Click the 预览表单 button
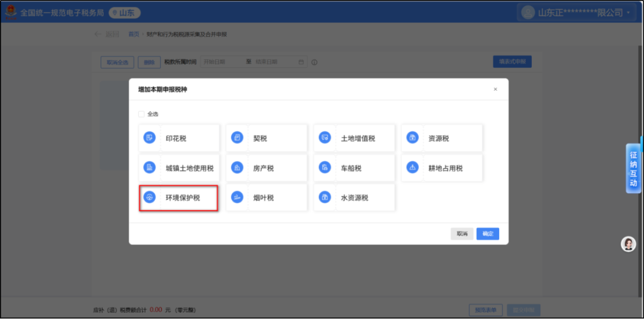Image resolution: width=644 pixels, height=319 pixels. (x=485, y=310)
